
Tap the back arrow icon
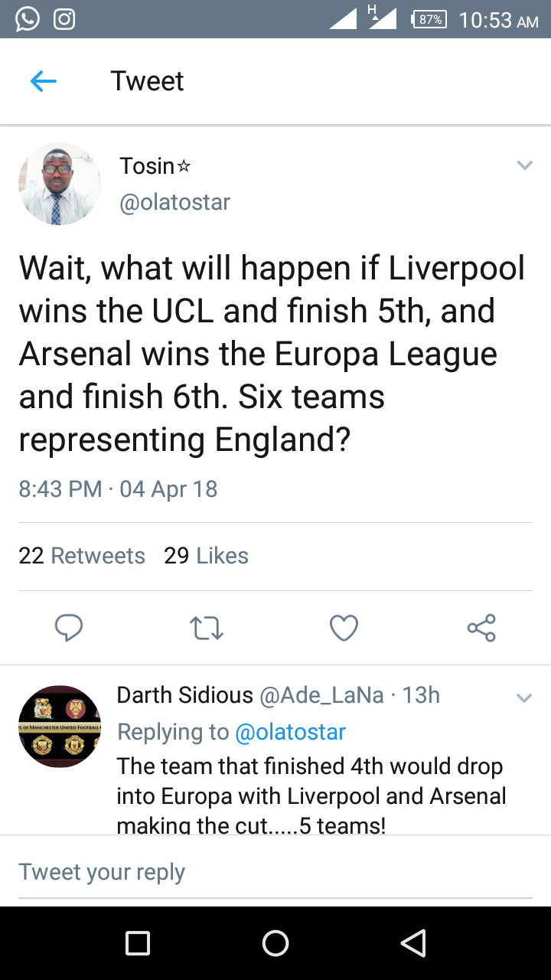point(44,81)
